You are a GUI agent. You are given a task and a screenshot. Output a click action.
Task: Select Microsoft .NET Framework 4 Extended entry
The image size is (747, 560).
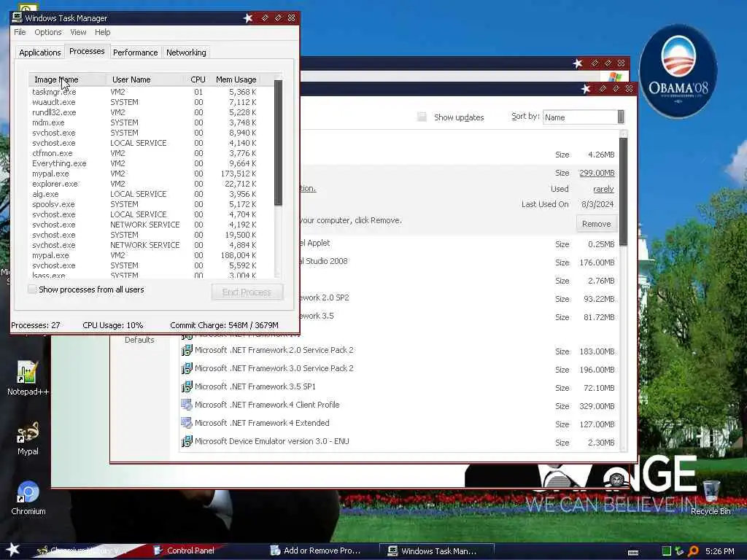[399, 424]
